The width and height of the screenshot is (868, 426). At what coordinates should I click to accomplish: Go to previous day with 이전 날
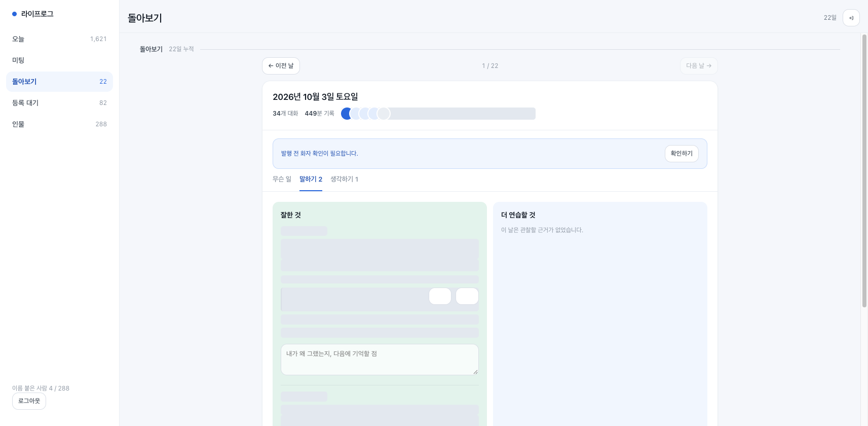point(281,66)
